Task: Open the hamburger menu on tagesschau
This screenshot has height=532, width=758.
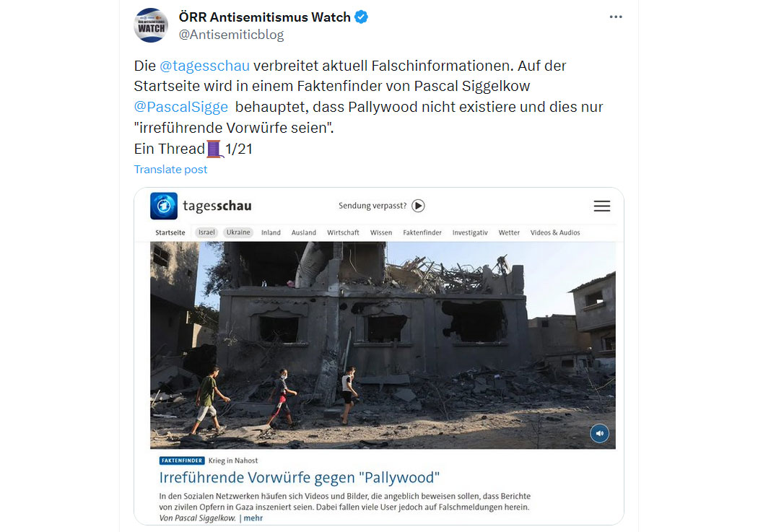Action: pyautogui.click(x=602, y=206)
